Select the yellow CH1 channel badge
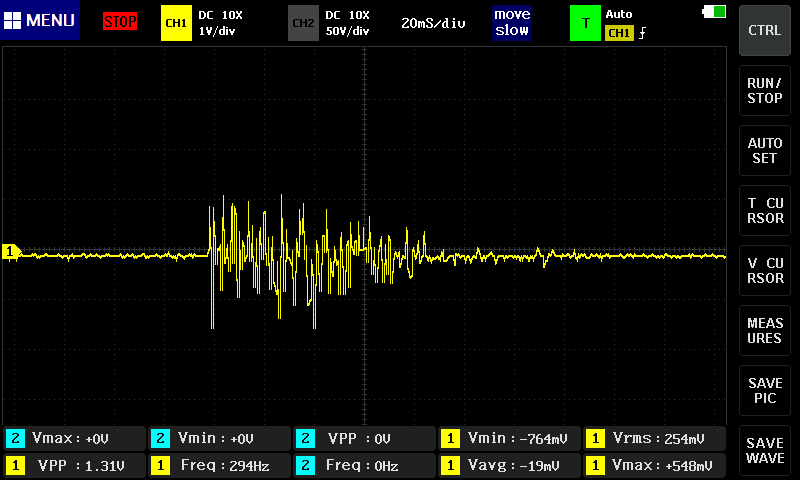The width and height of the screenshot is (800, 480). [175, 22]
